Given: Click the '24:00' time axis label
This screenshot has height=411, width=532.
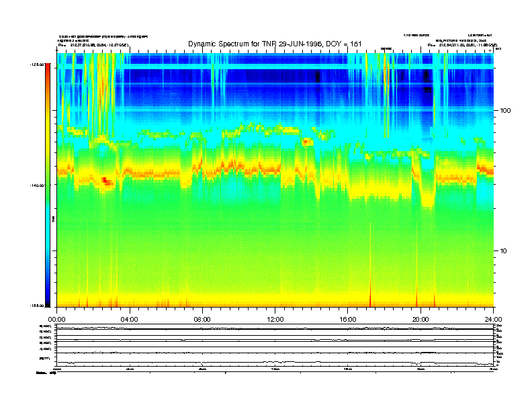Looking at the screenshot, I should pyautogui.click(x=493, y=320).
